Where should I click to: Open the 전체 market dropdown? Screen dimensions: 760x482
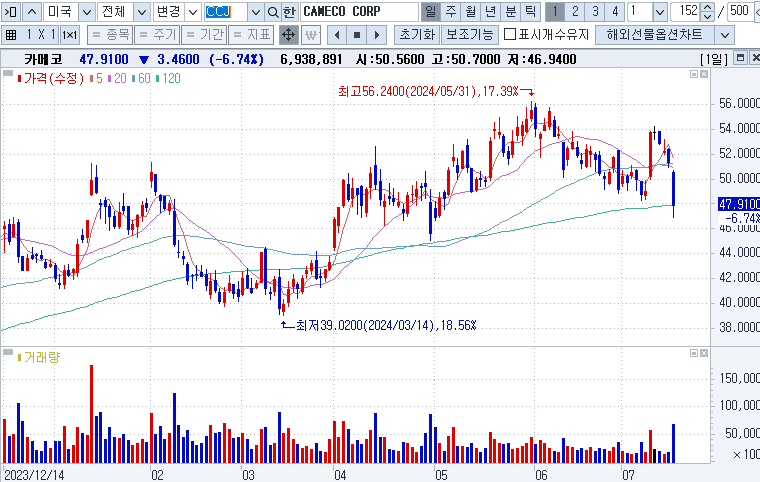pos(142,12)
